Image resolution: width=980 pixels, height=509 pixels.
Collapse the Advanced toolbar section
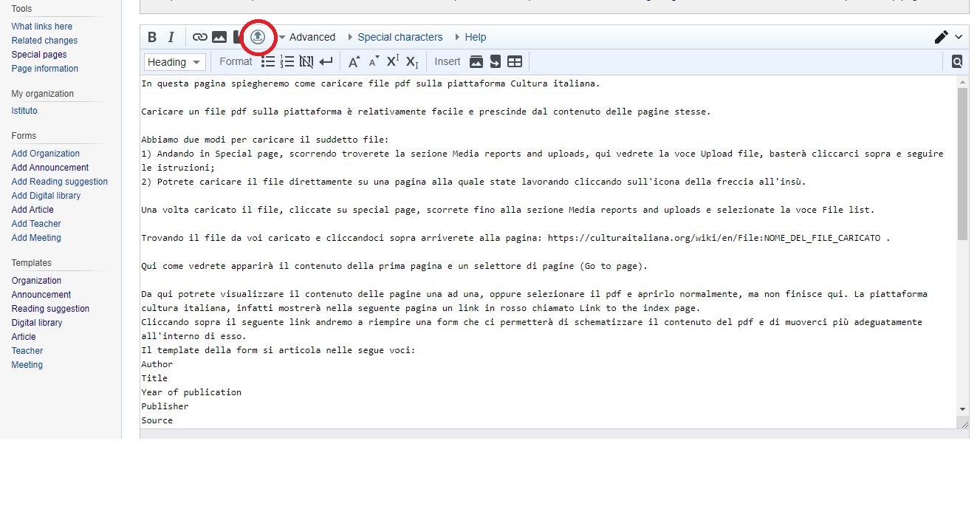point(306,37)
